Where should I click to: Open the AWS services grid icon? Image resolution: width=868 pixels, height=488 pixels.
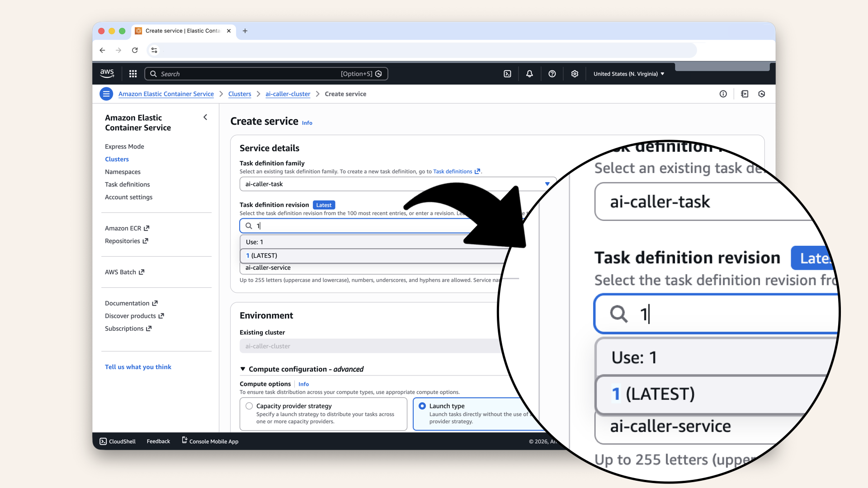(x=133, y=74)
